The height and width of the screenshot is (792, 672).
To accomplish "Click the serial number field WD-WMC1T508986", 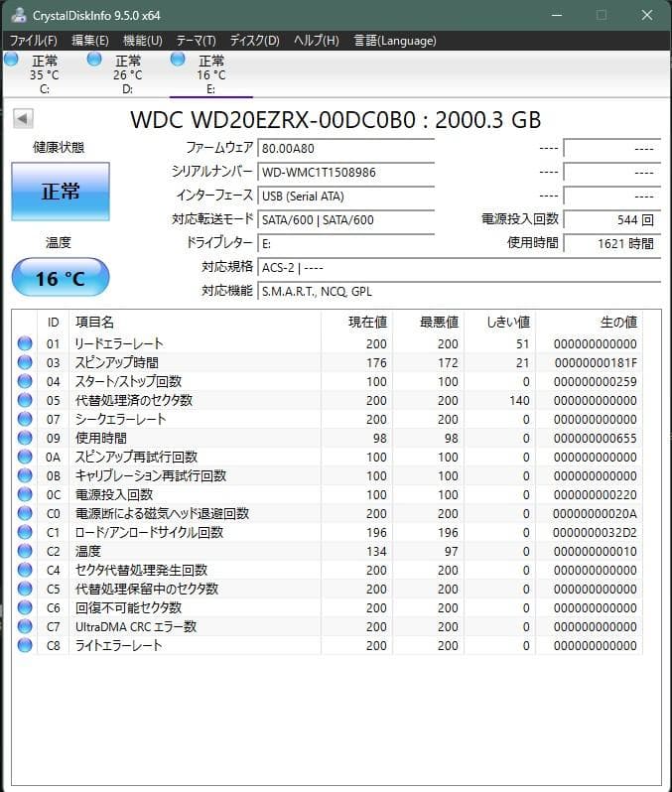I will coord(346,173).
